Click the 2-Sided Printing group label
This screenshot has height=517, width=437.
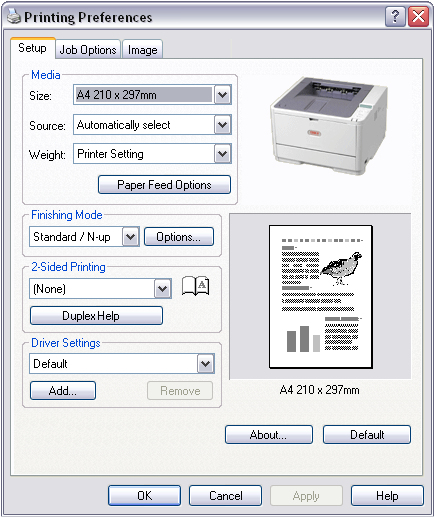point(68,267)
